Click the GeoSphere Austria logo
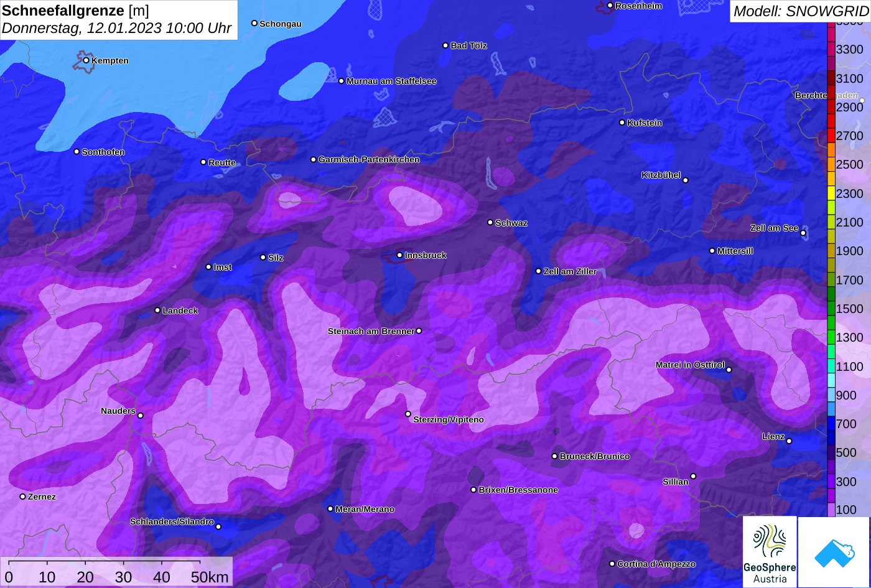The height and width of the screenshot is (588, 871). tap(770, 552)
